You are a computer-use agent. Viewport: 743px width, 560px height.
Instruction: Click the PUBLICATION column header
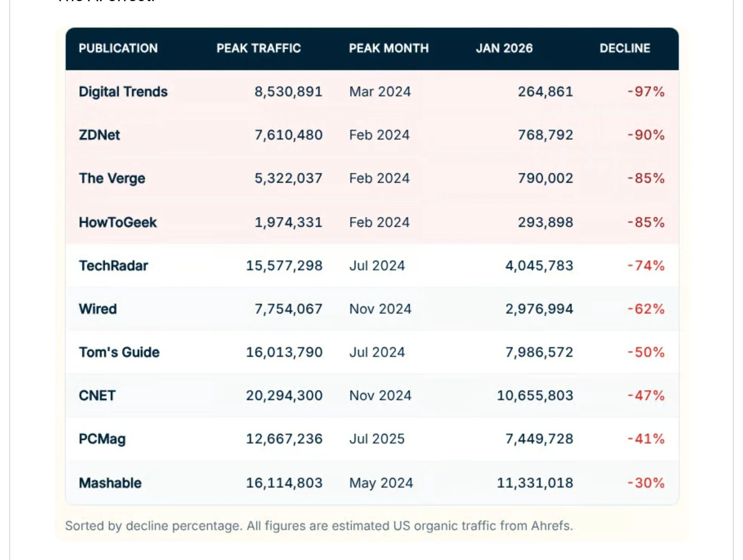coord(118,48)
